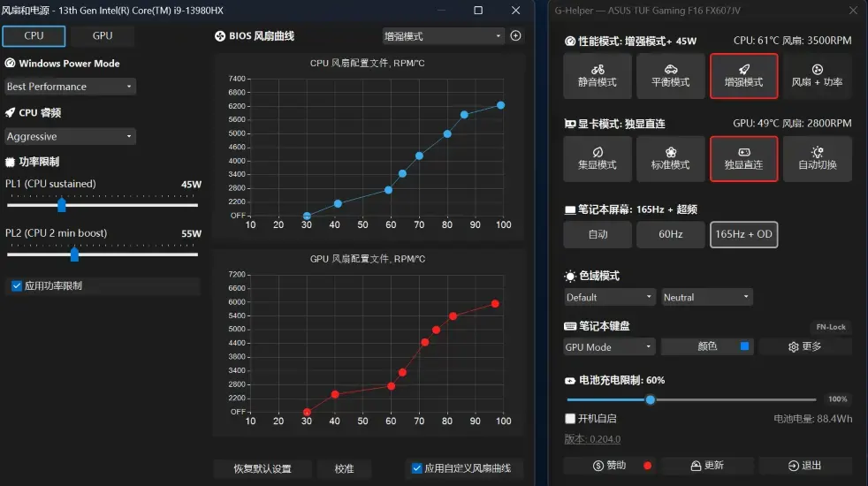The height and width of the screenshot is (486, 868).
Task: Close the G-Helper window
Action: 853,11
